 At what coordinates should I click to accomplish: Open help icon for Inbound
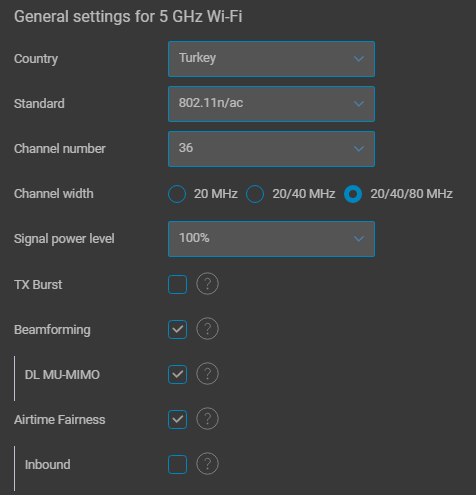pyautogui.click(x=207, y=464)
